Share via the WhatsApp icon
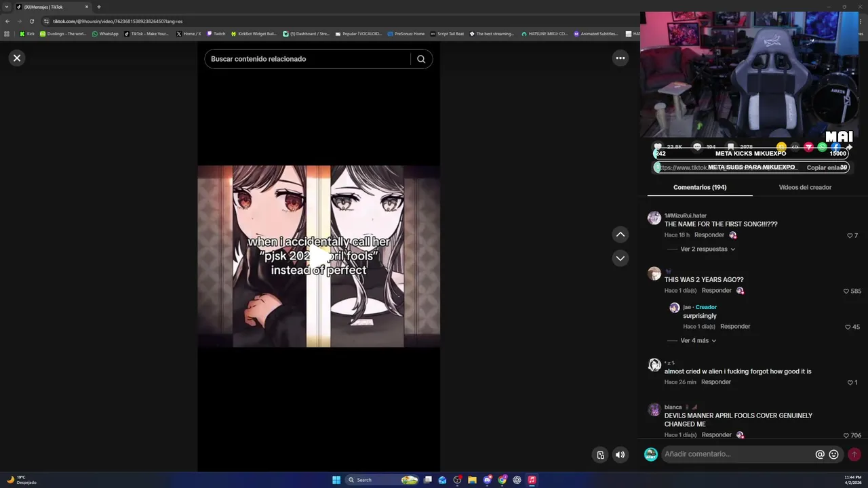Viewport: 868px width, 488px height. 822,147
